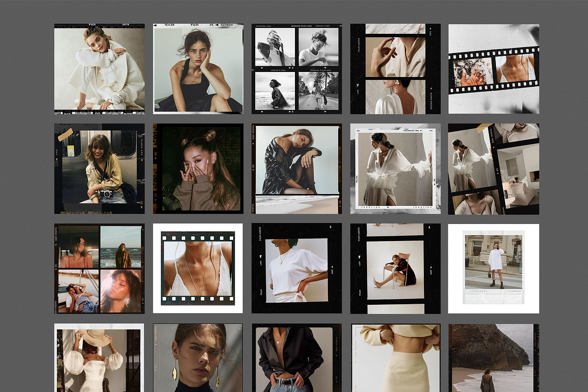The height and width of the screenshot is (392, 588).
Task: Select vertical film frames with raised hand photo
Action: pyautogui.click(x=395, y=69)
